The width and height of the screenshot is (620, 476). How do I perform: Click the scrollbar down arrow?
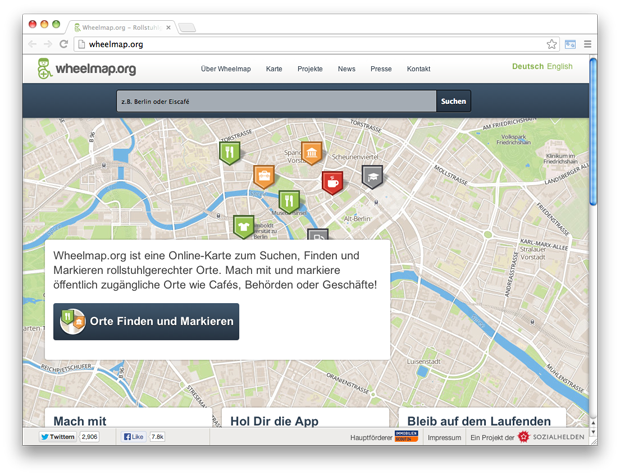point(593,432)
